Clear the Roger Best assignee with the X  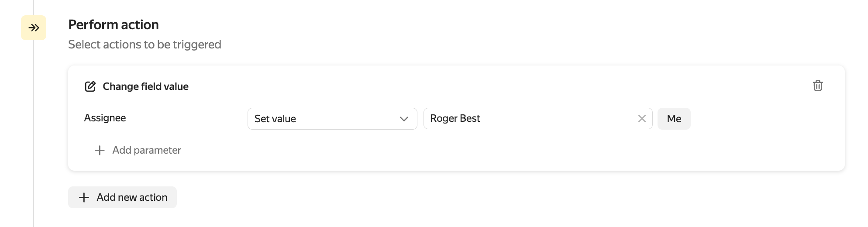641,119
